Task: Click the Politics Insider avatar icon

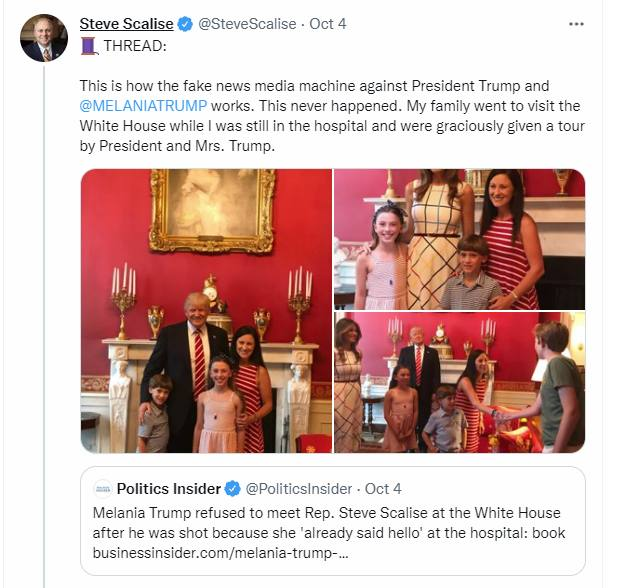Action: [x=102, y=489]
